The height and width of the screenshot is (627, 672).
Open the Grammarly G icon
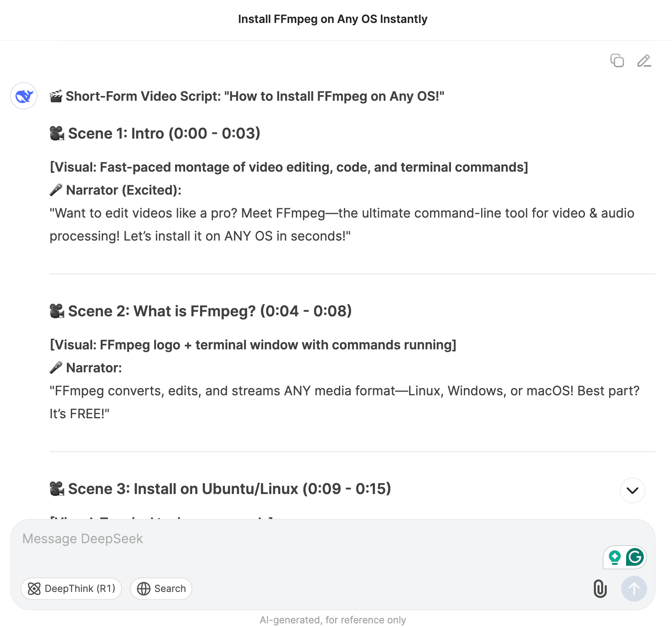click(x=635, y=557)
